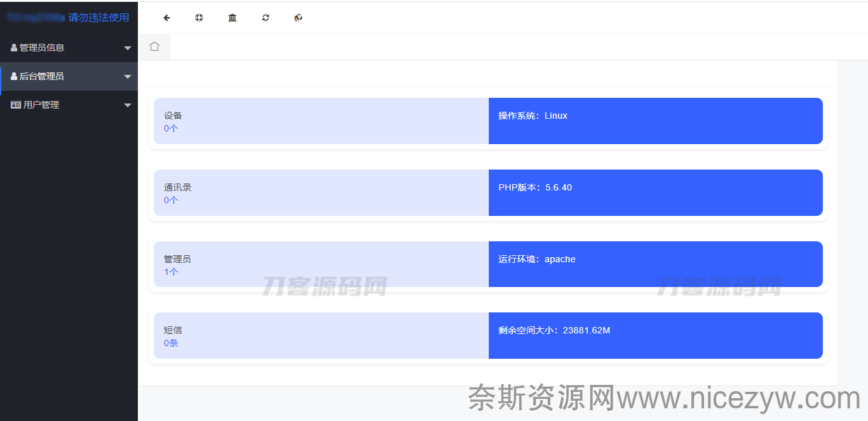Expand the 用户管理 dropdown arrow
Viewport: 868px width, 421px height.
click(x=128, y=105)
